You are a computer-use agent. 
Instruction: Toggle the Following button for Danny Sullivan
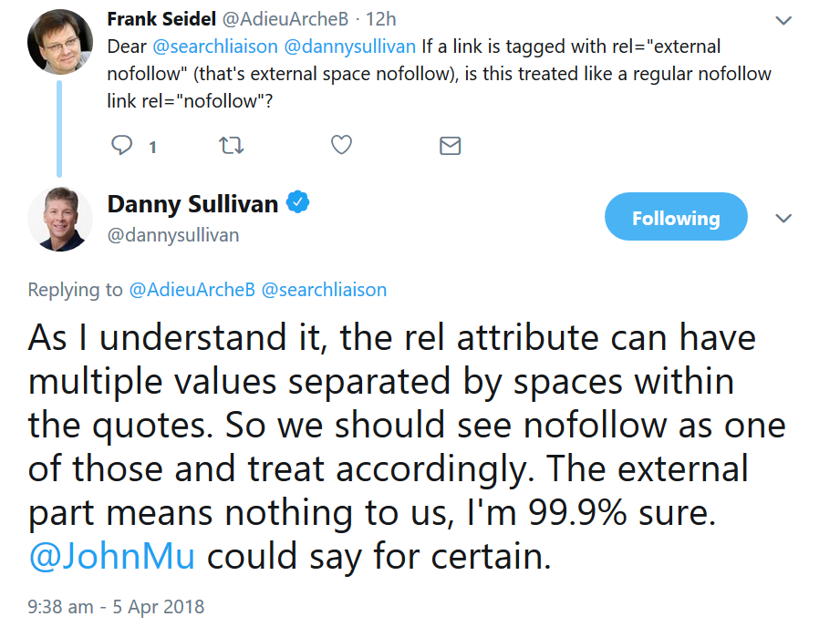(x=676, y=218)
